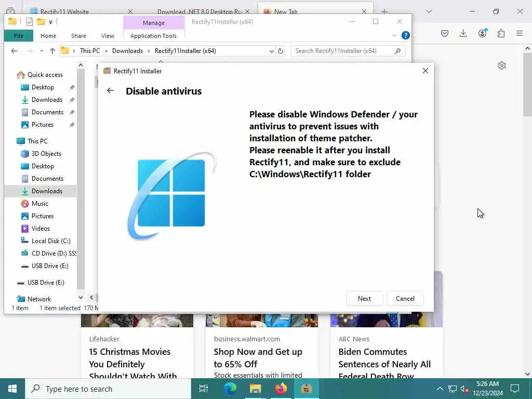This screenshot has height=399, width=532.
Task: Switch to Firefox on taskbar
Action: coord(281,389)
